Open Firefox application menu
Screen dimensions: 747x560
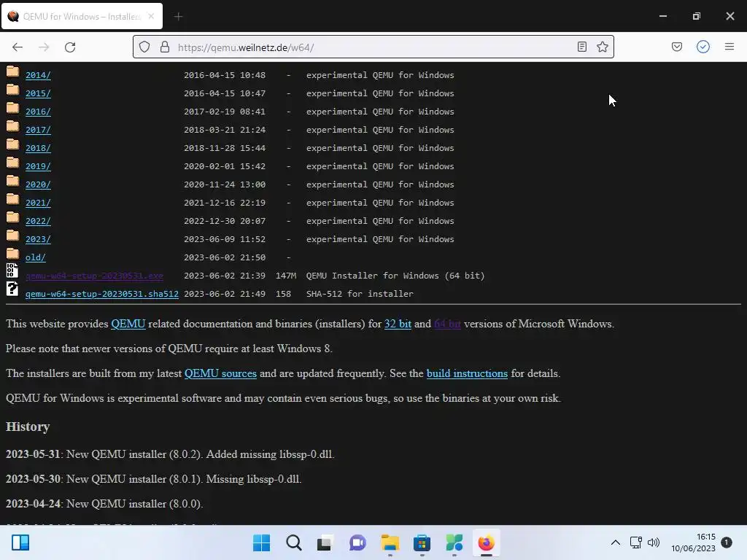(729, 47)
